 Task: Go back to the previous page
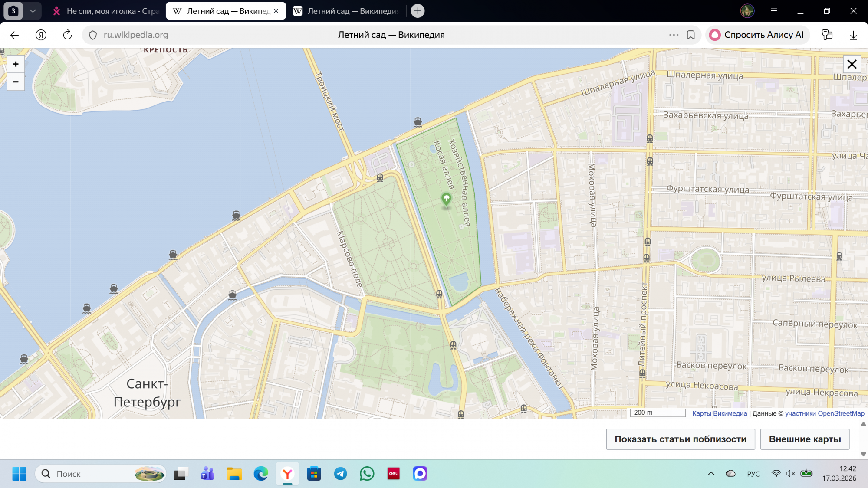[14, 35]
